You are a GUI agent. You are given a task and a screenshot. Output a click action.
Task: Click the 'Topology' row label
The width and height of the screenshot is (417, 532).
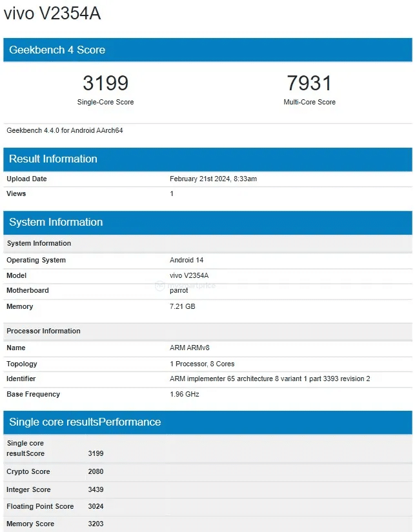[x=22, y=364]
